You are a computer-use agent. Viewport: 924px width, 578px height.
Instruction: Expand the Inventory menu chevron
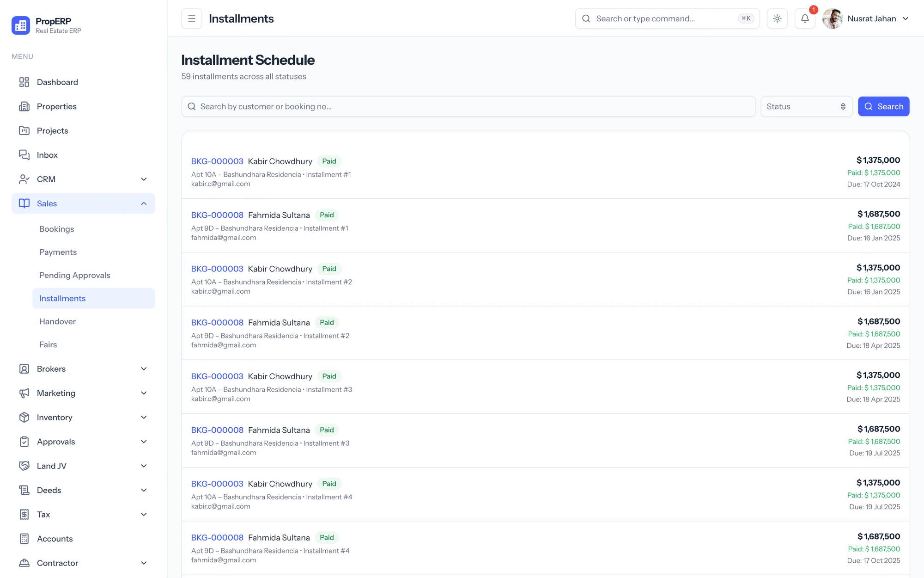[144, 418]
